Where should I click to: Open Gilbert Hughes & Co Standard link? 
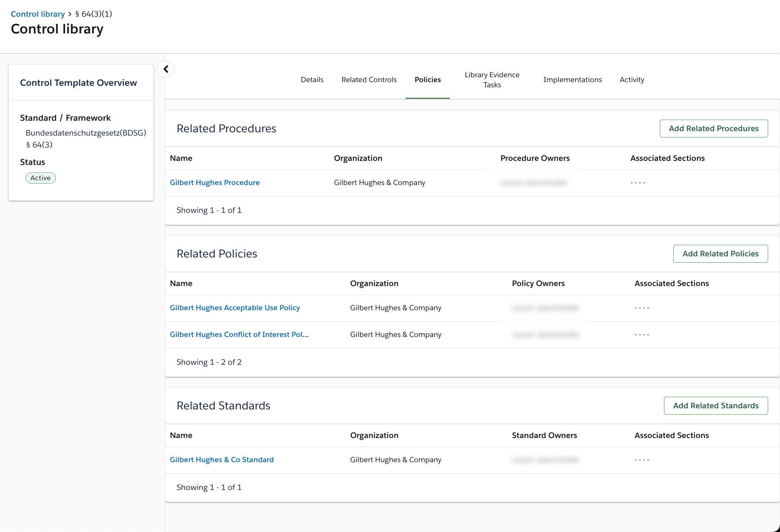[222, 460]
